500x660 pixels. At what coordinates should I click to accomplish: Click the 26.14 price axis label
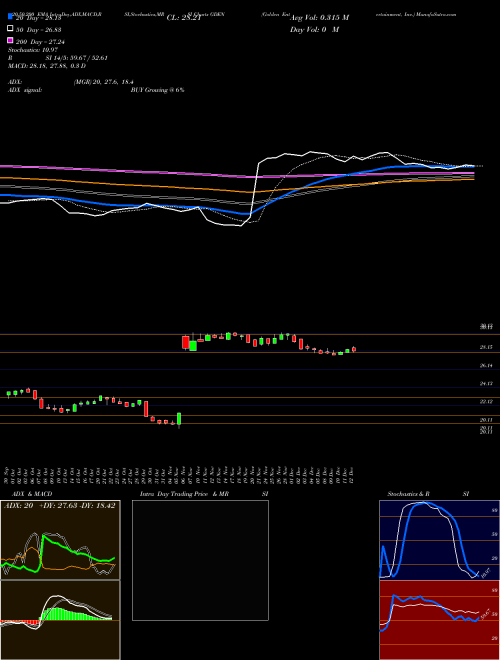(x=486, y=366)
